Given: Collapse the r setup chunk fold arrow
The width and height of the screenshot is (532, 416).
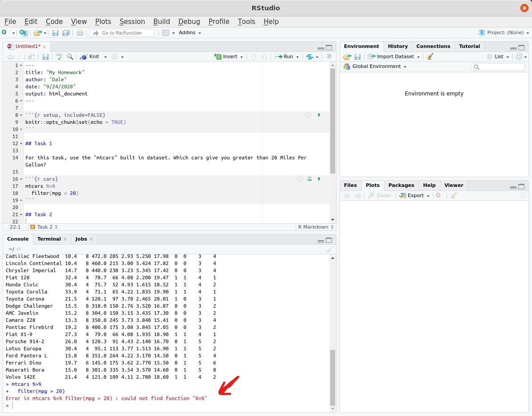Looking at the screenshot, I should pos(21,115).
